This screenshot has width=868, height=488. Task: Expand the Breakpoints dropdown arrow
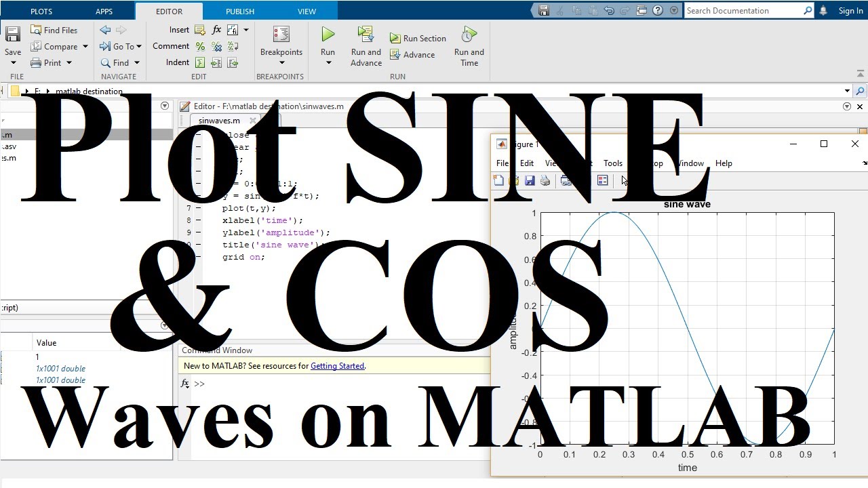281,63
